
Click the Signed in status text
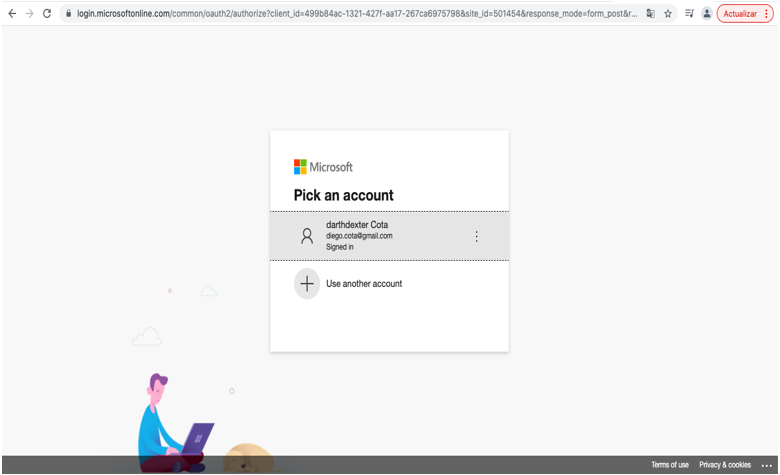click(340, 247)
